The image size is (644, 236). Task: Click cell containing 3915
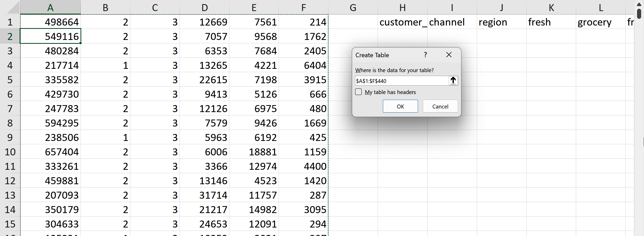303,80
